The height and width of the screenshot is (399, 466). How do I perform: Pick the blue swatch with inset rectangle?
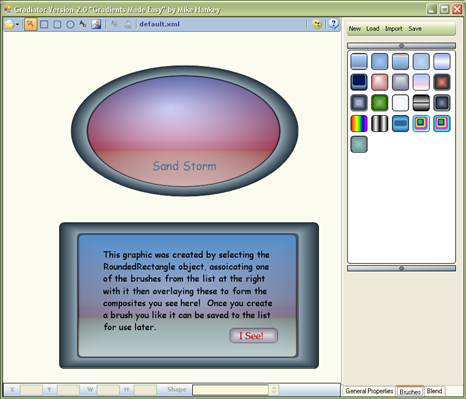pyautogui.click(x=400, y=123)
